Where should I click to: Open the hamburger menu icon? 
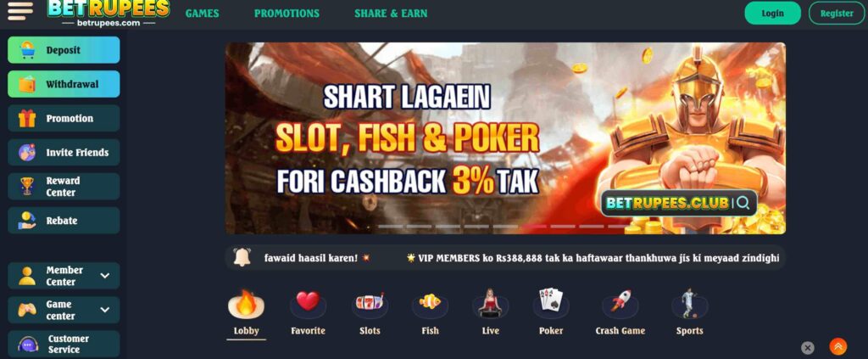click(x=20, y=10)
